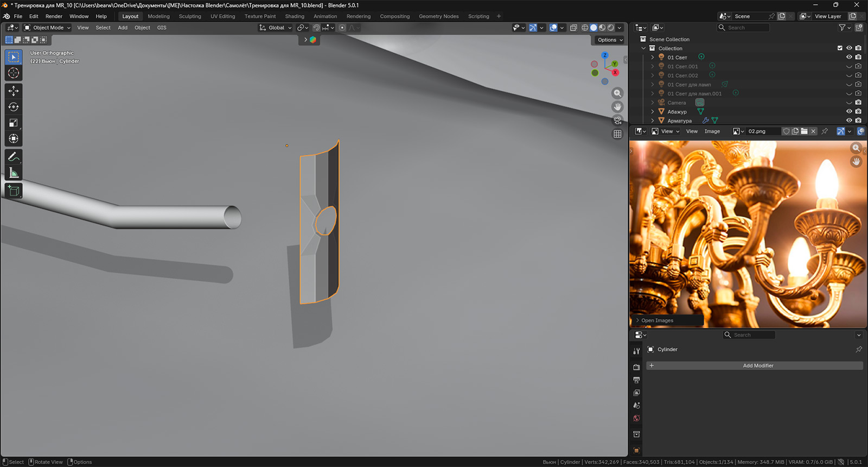Open the Global transform orientation dropdown
Image resolution: width=868 pixels, height=467 pixels.
coord(276,28)
